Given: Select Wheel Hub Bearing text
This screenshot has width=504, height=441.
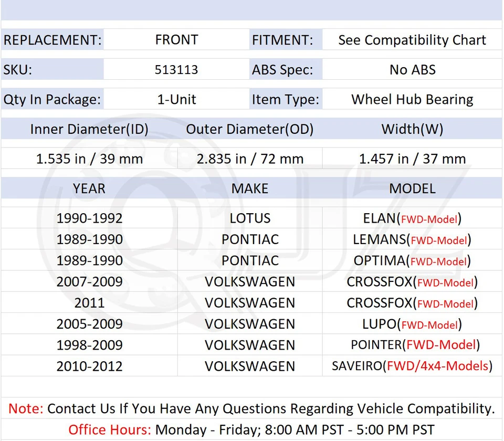Looking at the screenshot, I should click(x=412, y=99).
